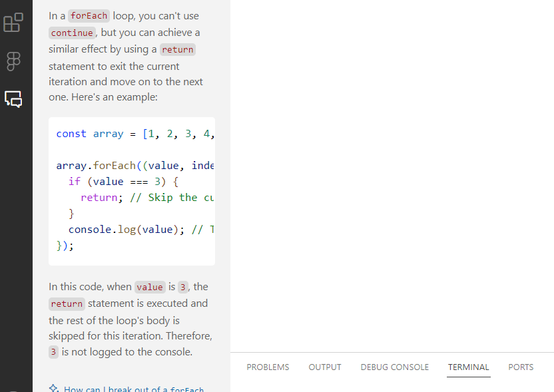Open the Figma sidebar icon
Screen dimensions: 554x392
(x=13, y=61)
